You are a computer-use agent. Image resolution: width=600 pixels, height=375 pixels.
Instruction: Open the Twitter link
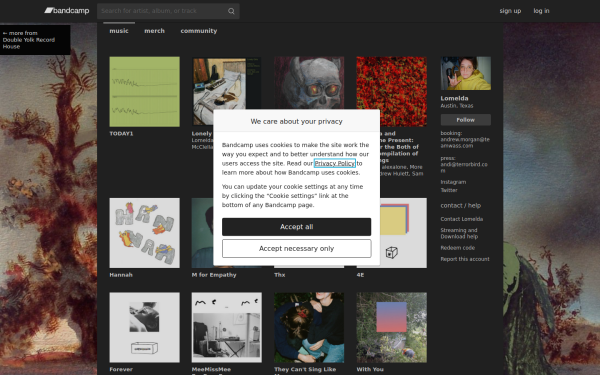(x=449, y=190)
